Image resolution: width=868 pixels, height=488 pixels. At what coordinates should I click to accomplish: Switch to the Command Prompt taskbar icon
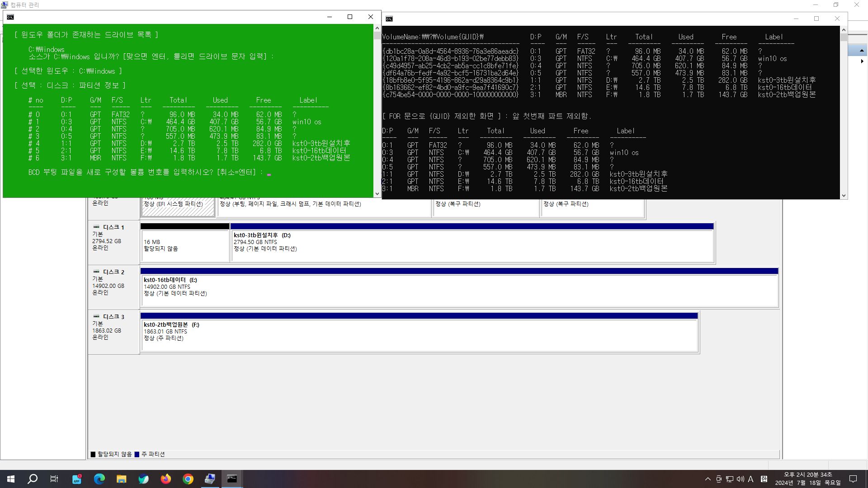pos(232,479)
